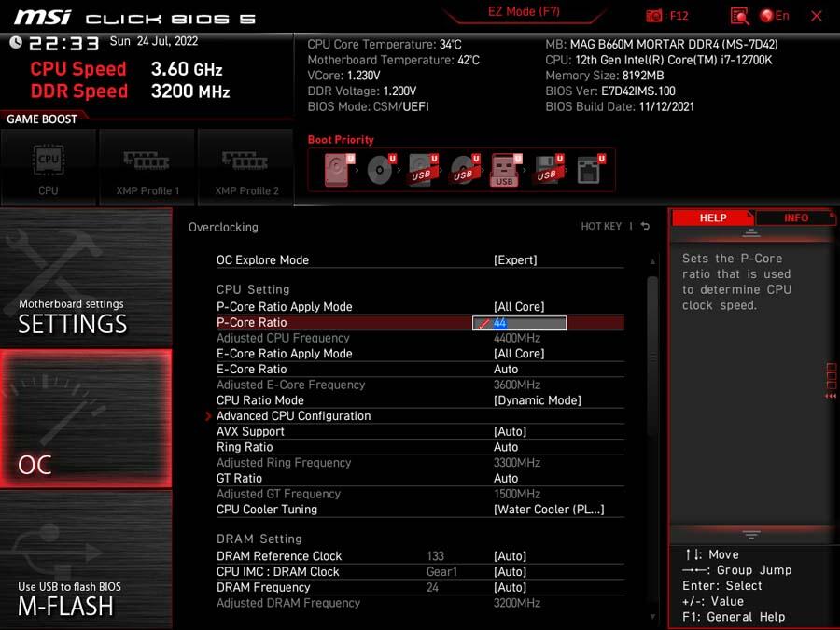Select the highlighted USB key boot device icon

tap(505, 170)
